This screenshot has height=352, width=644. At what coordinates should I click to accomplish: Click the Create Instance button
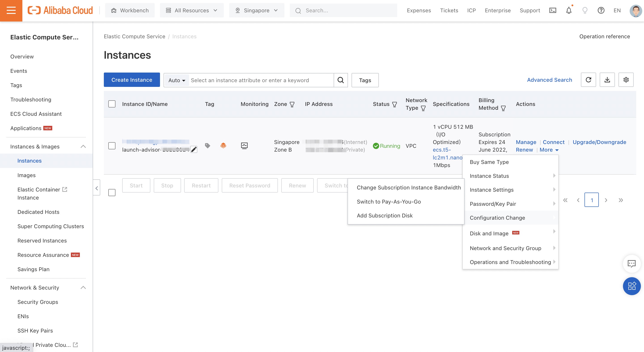[x=132, y=80]
